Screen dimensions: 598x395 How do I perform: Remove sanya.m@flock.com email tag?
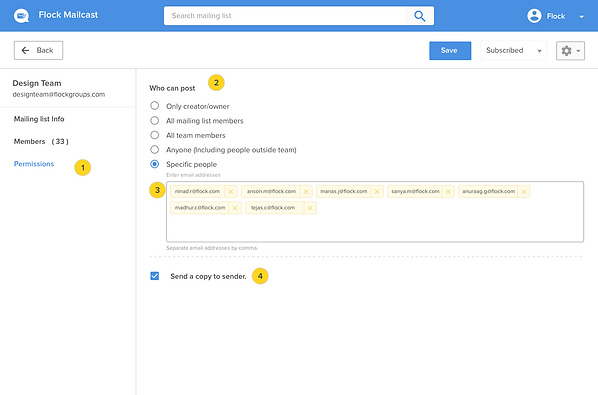click(x=448, y=191)
